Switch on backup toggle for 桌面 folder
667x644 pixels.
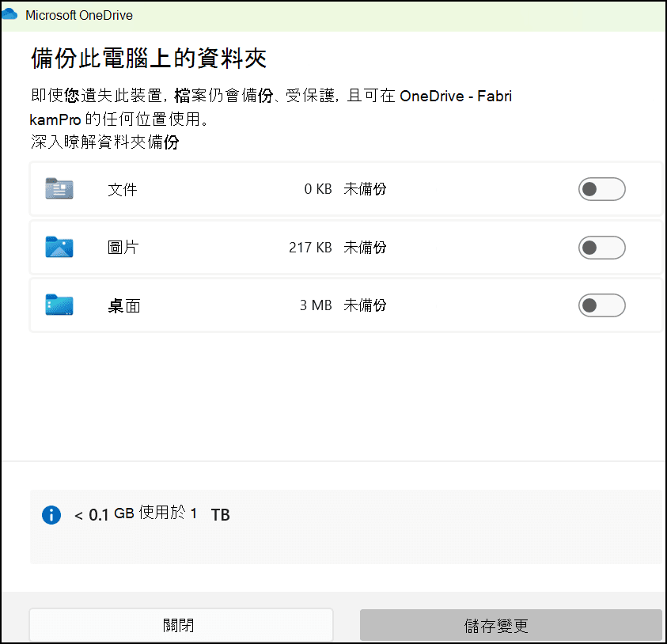pos(601,305)
